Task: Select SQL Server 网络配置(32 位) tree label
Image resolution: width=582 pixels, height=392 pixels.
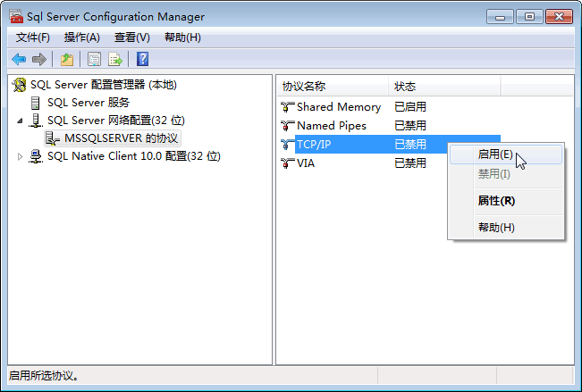Action: pos(116,121)
